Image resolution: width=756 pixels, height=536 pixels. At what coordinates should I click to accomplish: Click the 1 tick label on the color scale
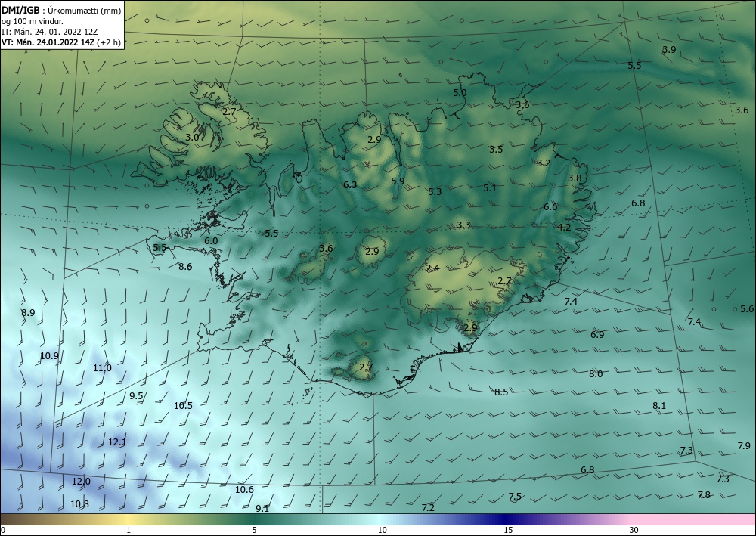tap(129, 530)
